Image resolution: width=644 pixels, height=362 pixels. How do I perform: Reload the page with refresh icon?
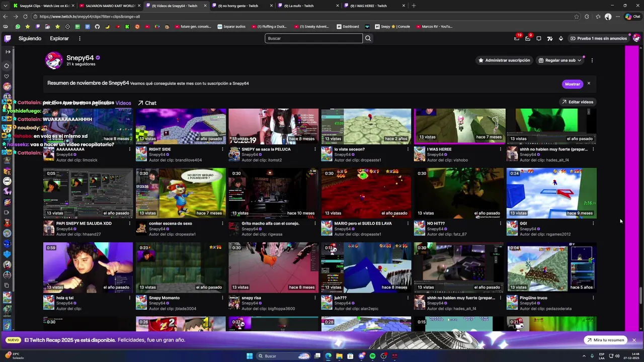coord(25,17)
